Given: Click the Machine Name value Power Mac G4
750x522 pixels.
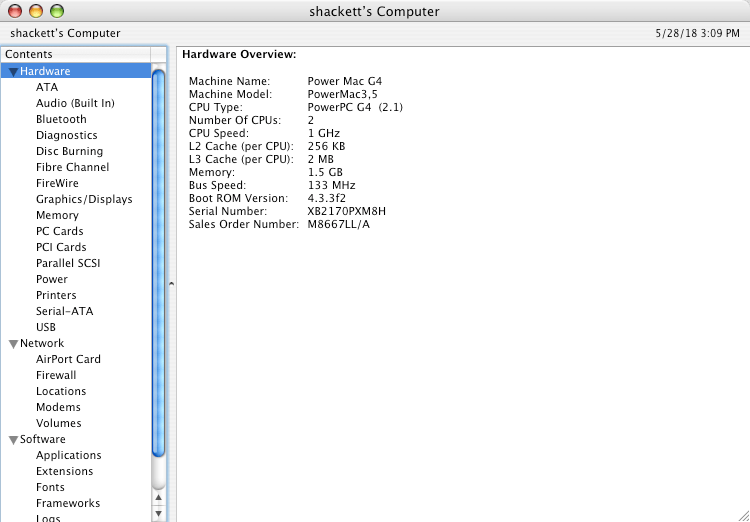Looking at the screenshot, I should [x=345, y=81].
